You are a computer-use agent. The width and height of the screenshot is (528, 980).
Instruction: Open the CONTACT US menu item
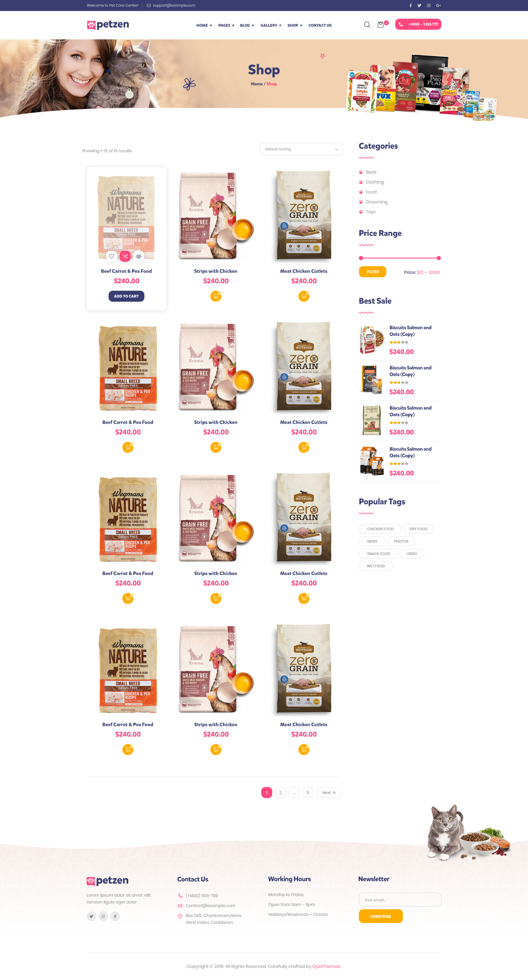click(320, 26)
